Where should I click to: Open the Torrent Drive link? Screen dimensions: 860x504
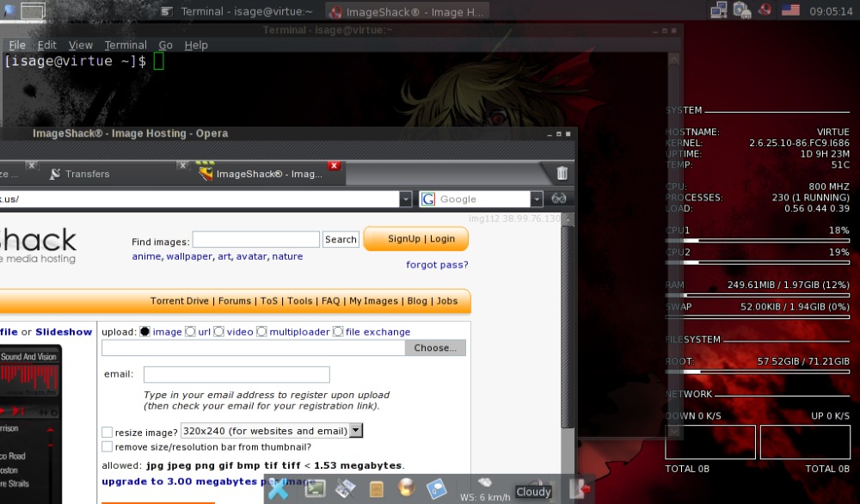(180, 300)
